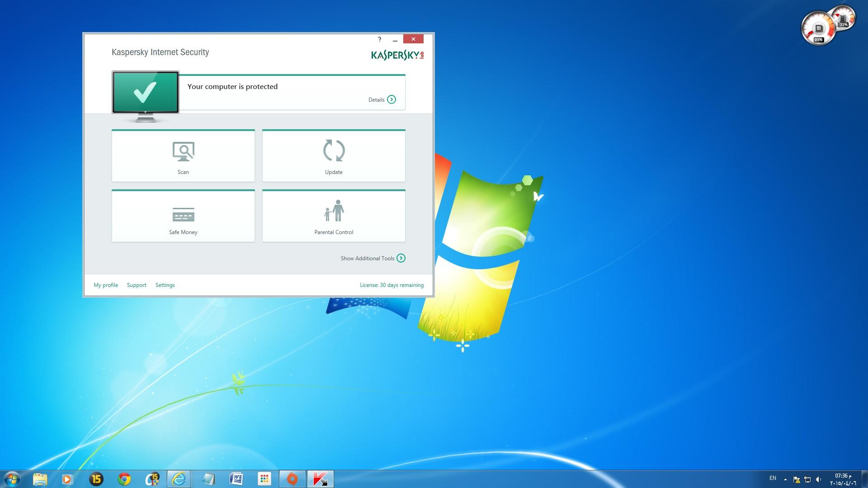Screen dimensions: 868x488
Task: Launch Google Chrome from taskbar
Action: pos(124,479)
